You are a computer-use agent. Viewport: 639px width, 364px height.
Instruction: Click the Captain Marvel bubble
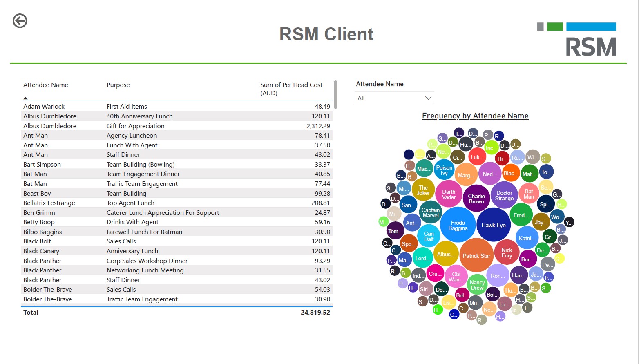[431, 212]
